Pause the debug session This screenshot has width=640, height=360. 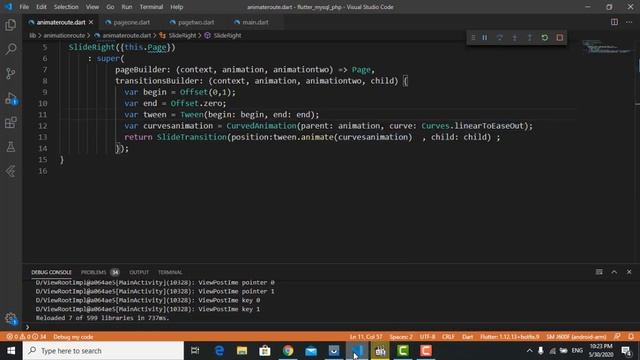(x=484, y=38)
